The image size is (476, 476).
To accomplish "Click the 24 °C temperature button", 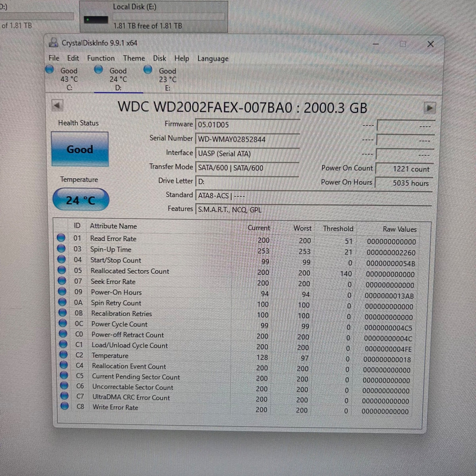I will tap(81, 200).
